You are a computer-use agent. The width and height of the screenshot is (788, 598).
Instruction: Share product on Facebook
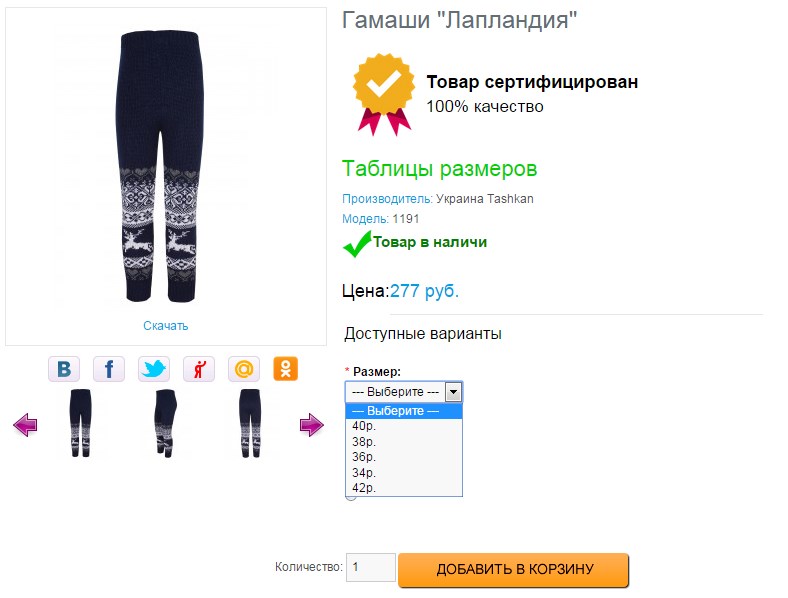[109, 369]
